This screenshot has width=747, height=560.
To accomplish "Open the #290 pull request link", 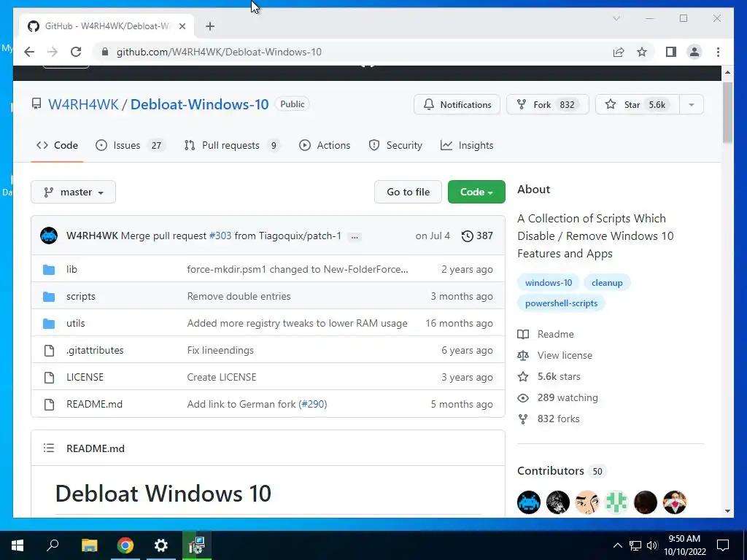I will point(313,404).
